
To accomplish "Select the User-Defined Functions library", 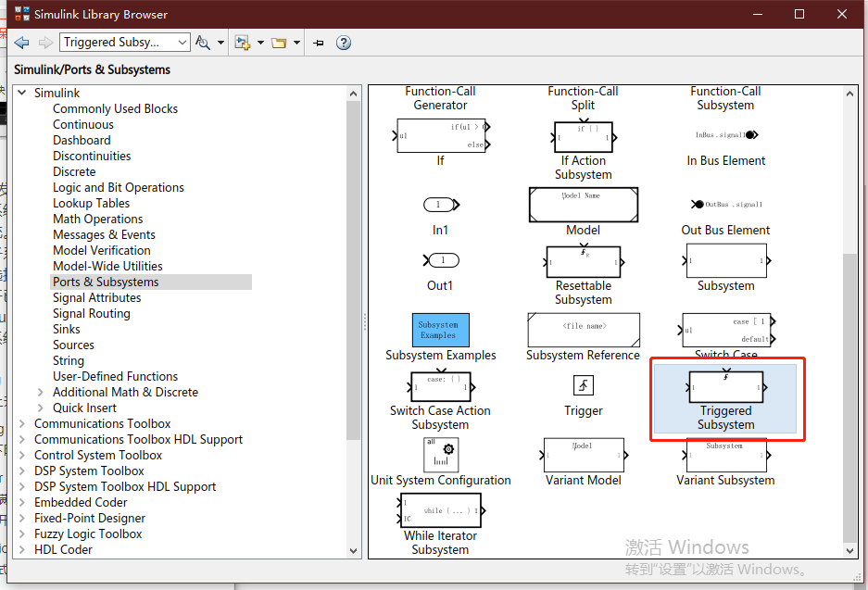I will 115,376.
